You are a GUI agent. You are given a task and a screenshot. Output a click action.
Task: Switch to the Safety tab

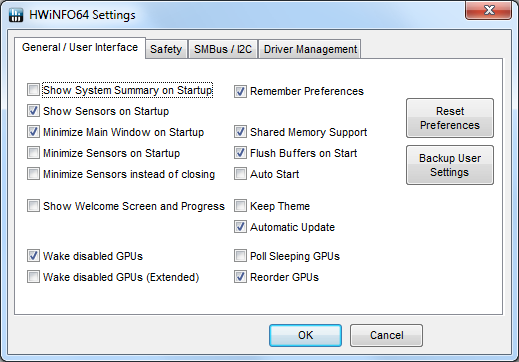click(x=166, y=49)
